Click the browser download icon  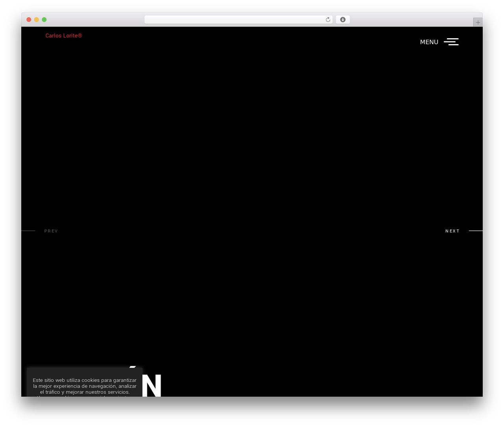(343, 20)
